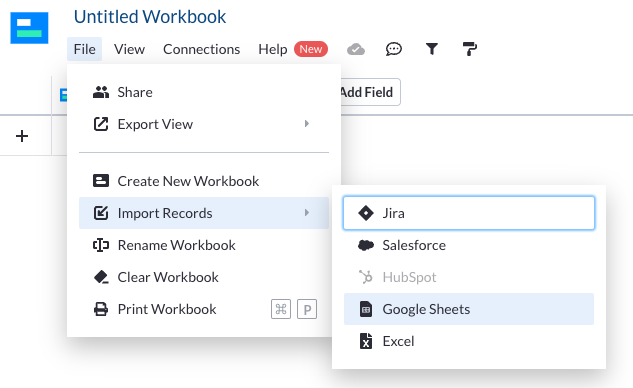
Task: Select Share from the File menu
Action: click(x=204, y=92)
